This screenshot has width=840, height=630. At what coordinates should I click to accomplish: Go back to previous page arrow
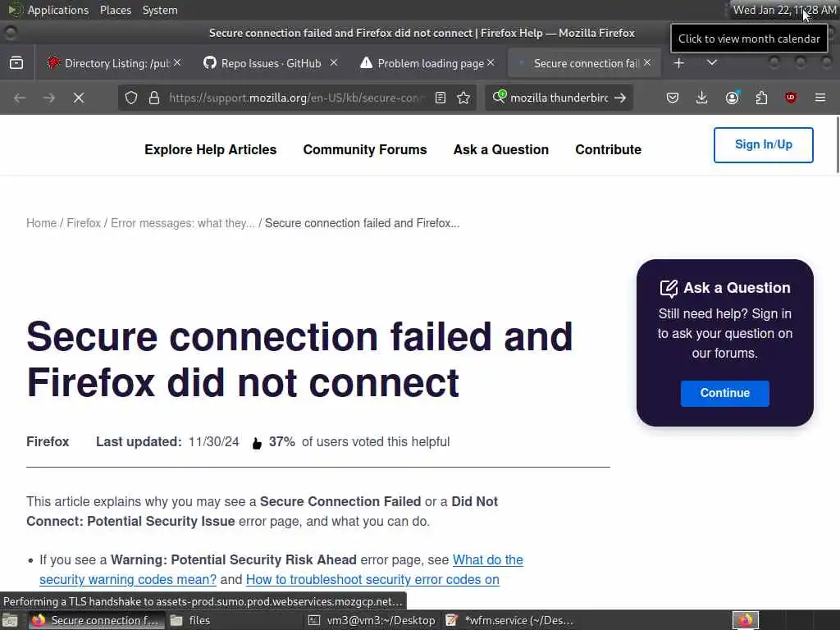tap(20, 98)
